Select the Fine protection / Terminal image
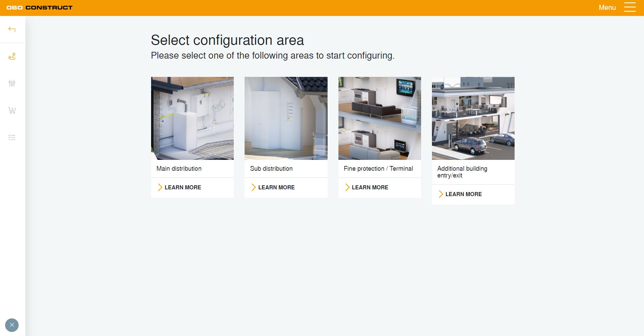 point(379,118)
